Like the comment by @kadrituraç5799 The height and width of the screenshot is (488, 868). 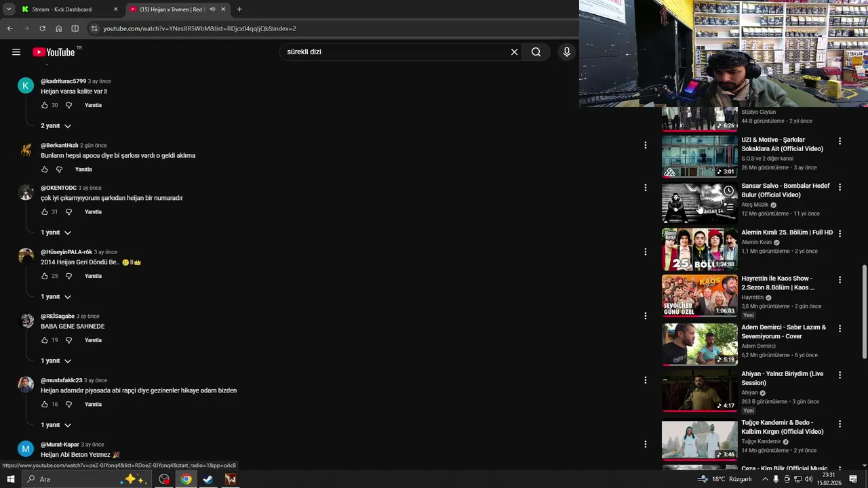pyautogui.click(x=45, y=105)
